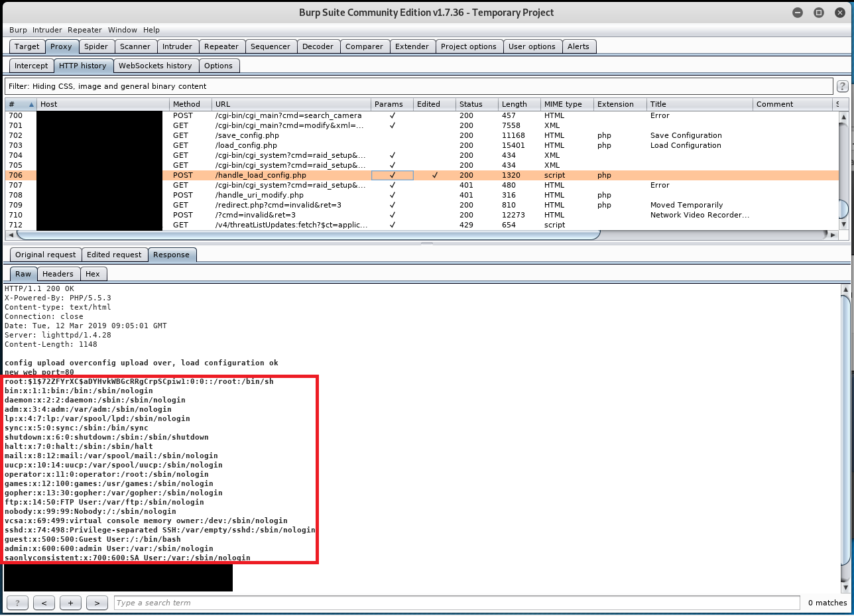Image resolution: width=854 pixels, height=616 pixels.
Task: Open the Repeater menu
Action: (x=85, y=30)
